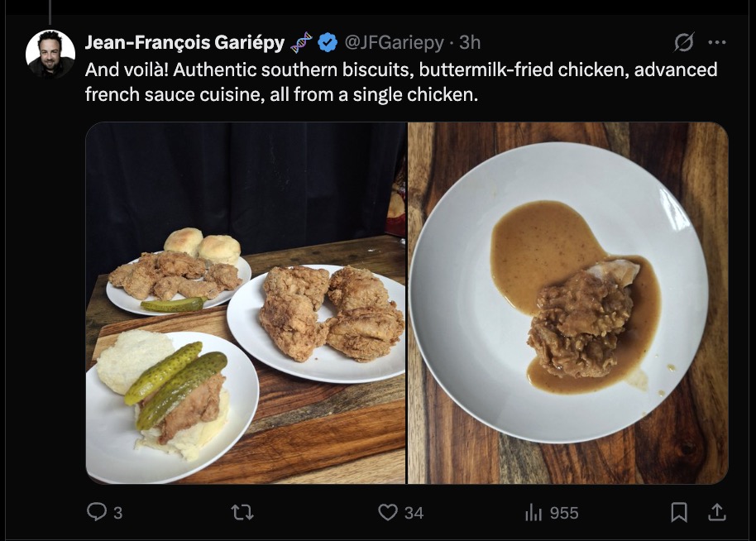Viewport: 756px width, 541px height.
Task: Open the chicken with gravy photo
Action: [567, 303]
